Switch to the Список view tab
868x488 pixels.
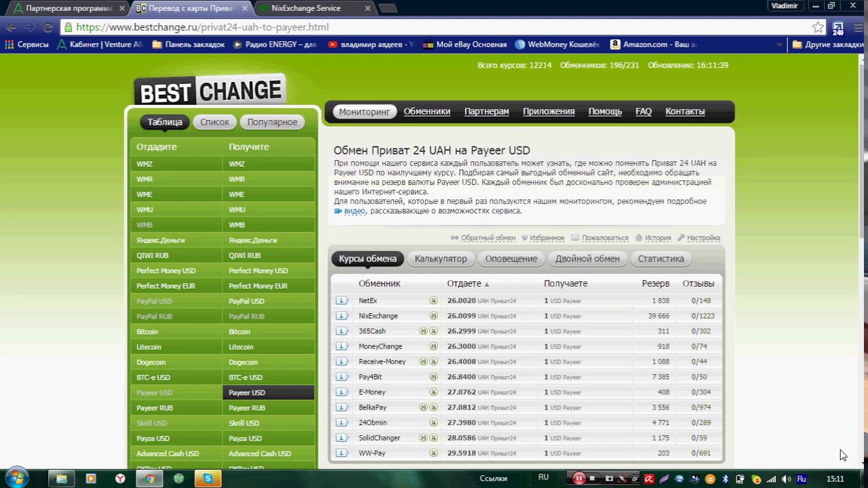214,122
